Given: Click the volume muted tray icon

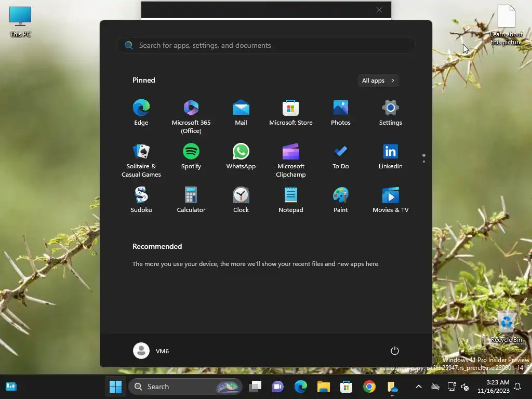Looking at the screenshot, I should [465, 387].
